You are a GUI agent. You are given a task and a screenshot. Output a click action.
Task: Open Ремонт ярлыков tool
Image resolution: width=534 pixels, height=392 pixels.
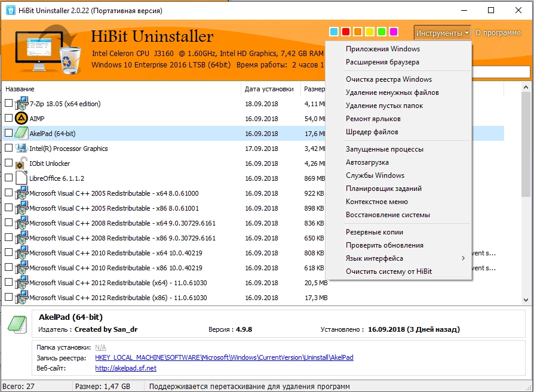coord(398,119)
